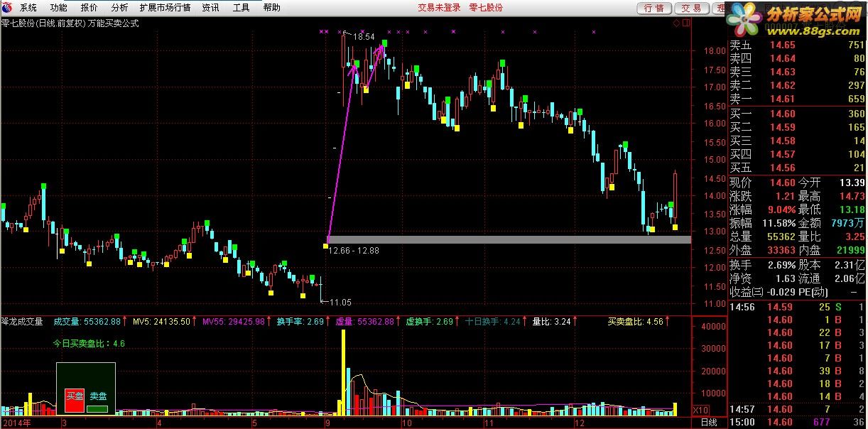The width and height of the screenshot is (868, 429).
Task: Click the 交易 button in title bar
Action: 691,8
